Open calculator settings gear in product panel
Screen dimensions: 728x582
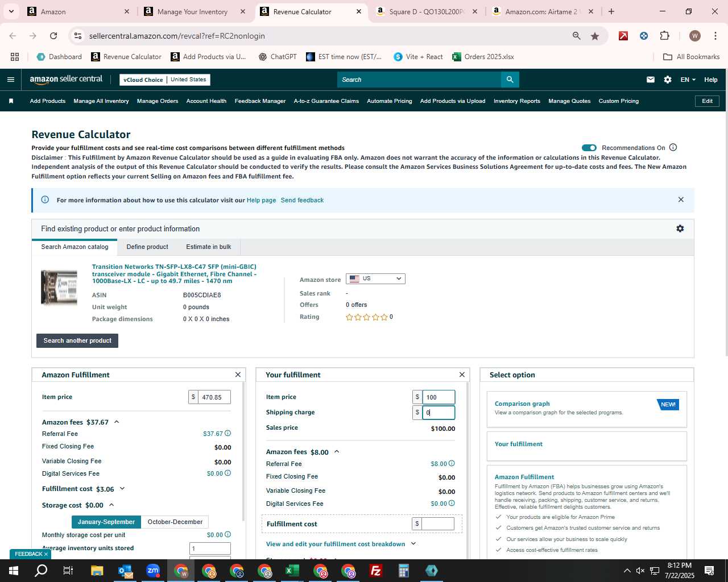[680, 228]
